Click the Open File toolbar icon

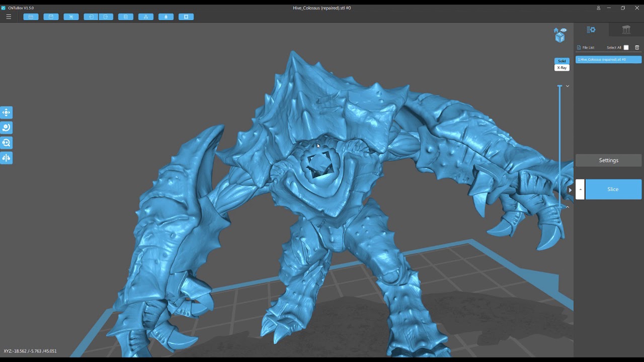tap(31, 17)
